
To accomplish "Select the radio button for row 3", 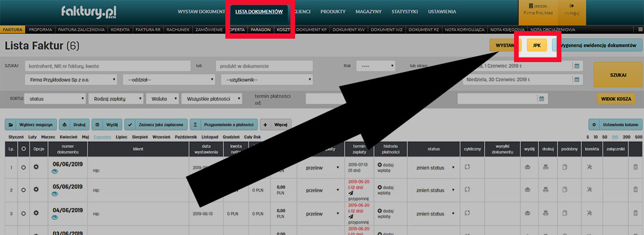I will click(23, 214).
